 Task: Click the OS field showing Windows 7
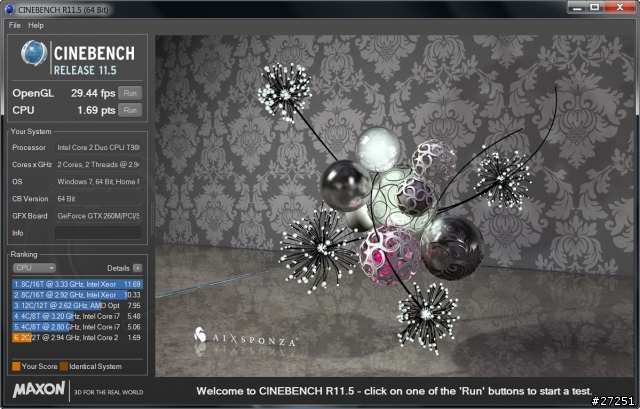(x=98, y=182)
